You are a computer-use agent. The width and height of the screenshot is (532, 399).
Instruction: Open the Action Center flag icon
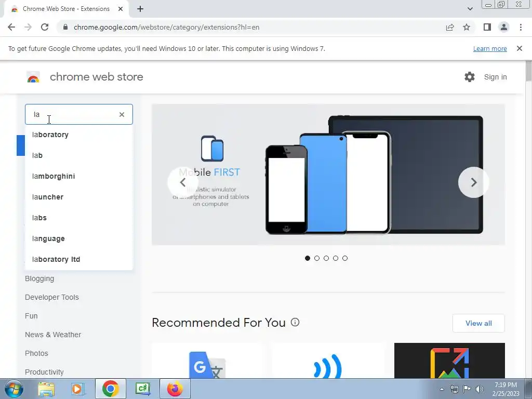(x=467, y=389)
